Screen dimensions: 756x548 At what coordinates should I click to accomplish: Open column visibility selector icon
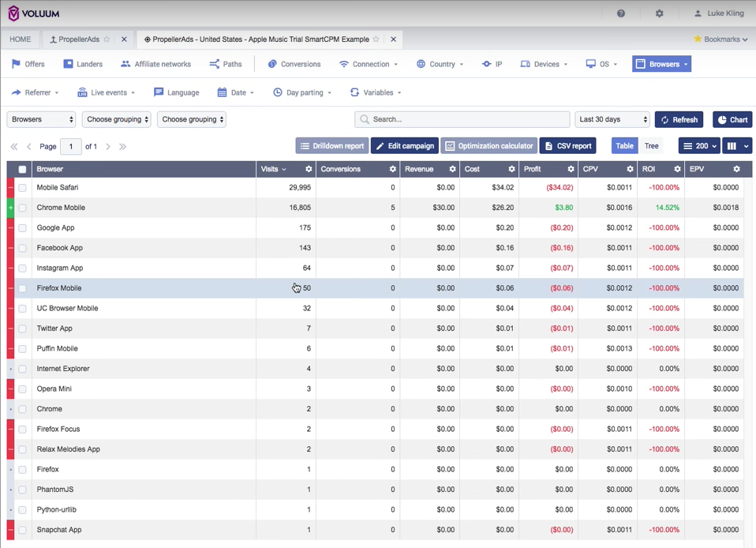(x=737, y=145)
